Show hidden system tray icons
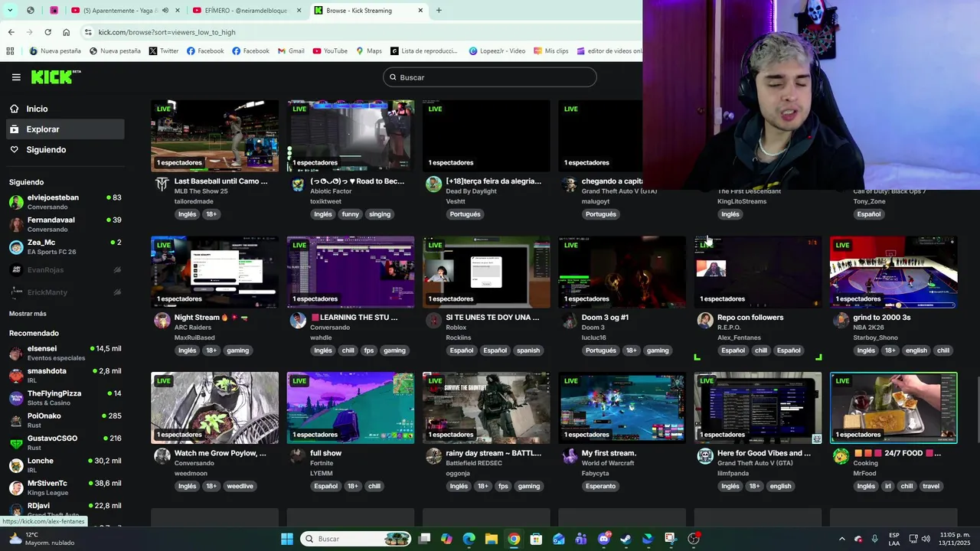The image size is (980, 551). tap(841, 539)
